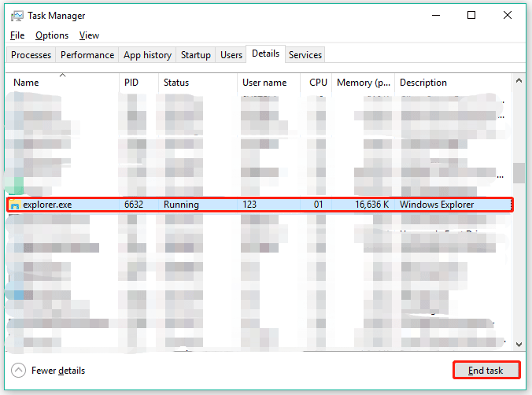Open the Options menu
The image size is (532, 395).
pyautogui.click(x=52, y=35)
